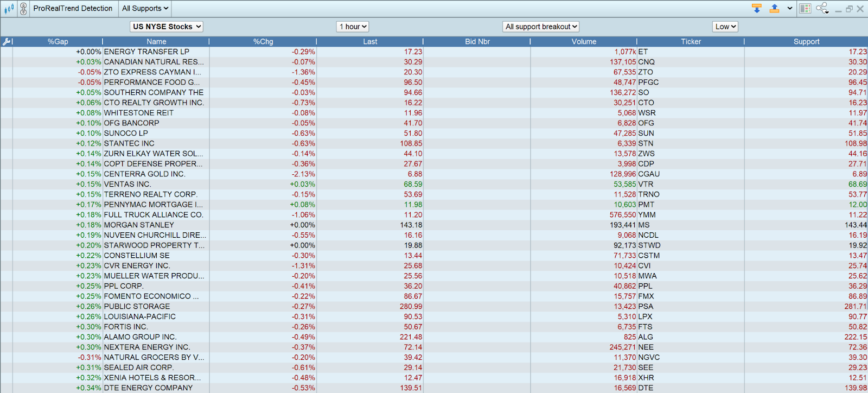This screenshot has height=393, width=868.
Task: Select the ProRealTrend Detection title tab
Action: (x=73, y=9)
